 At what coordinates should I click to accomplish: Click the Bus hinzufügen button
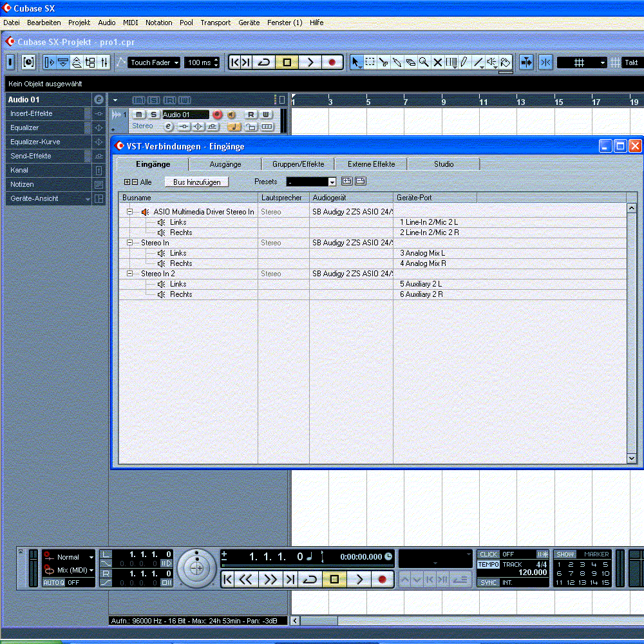point(196,182)
